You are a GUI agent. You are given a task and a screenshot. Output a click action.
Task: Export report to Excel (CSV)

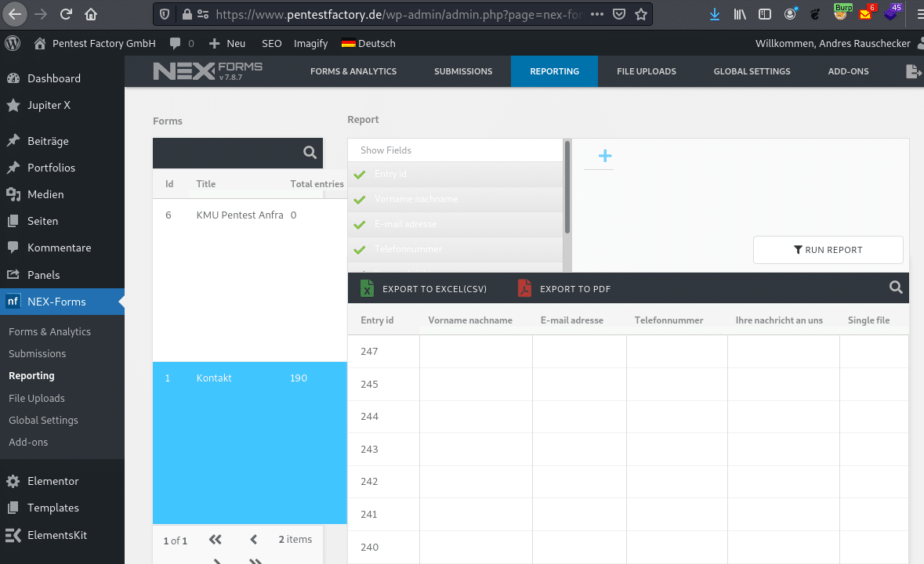click(424, 288)
